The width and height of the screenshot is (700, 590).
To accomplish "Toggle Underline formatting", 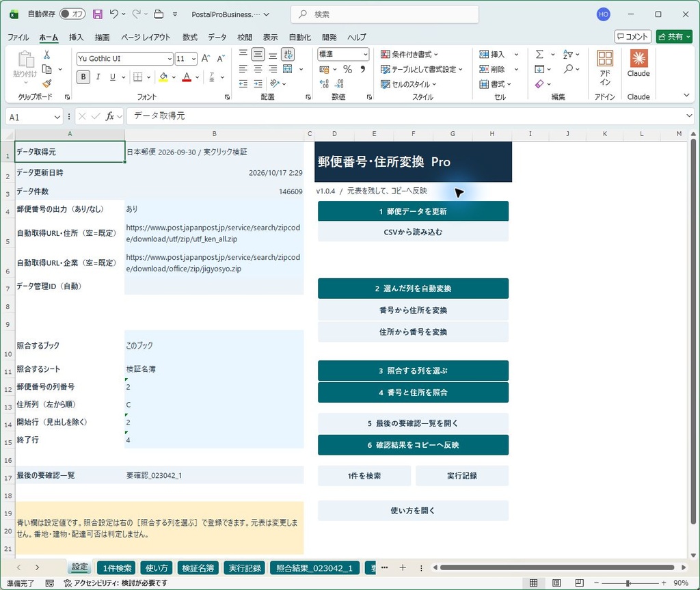I will coord(113,77).
